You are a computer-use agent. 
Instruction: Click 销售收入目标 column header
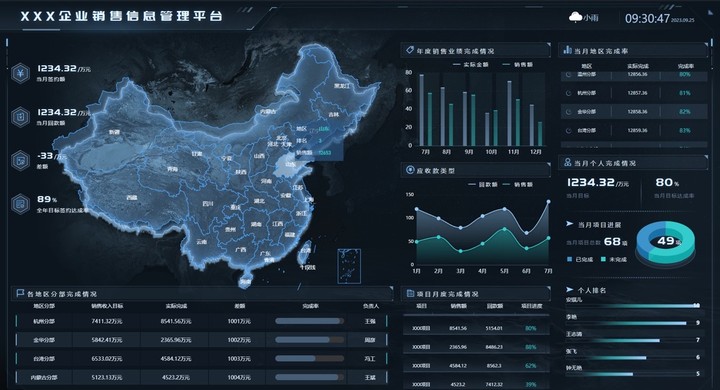[x=107, y=306]
